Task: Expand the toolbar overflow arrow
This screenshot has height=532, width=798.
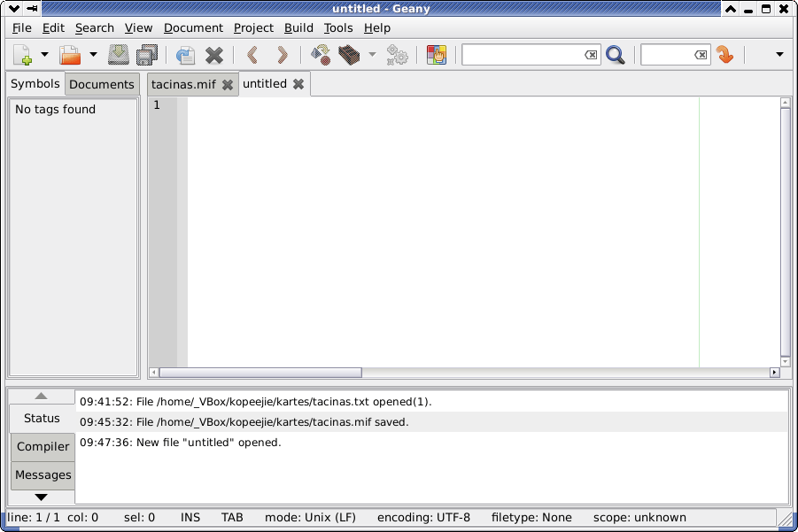Action: [779, 54]
